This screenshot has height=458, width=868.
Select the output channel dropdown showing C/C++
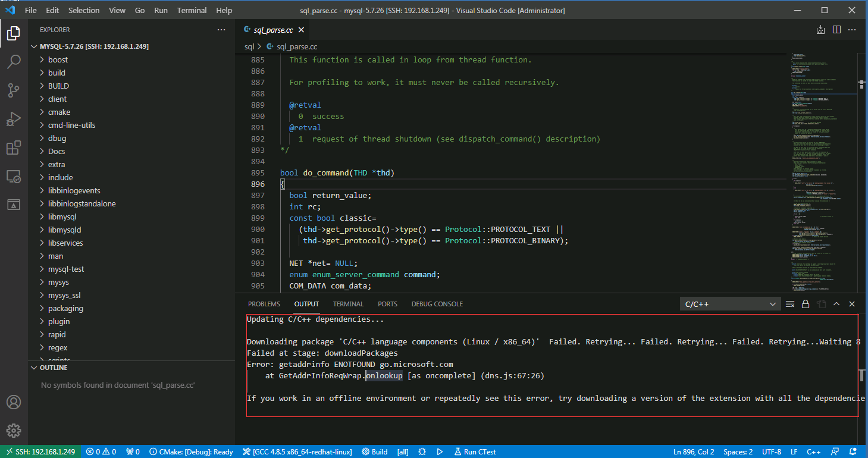(730, 304)
